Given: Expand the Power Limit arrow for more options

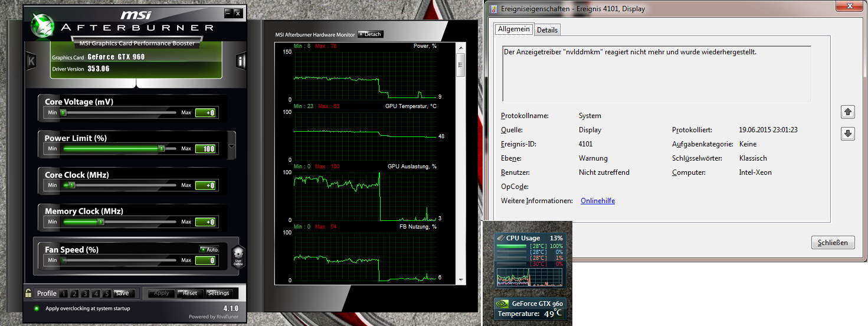Looking at the screenshot, I should click(x=231, y=145).
